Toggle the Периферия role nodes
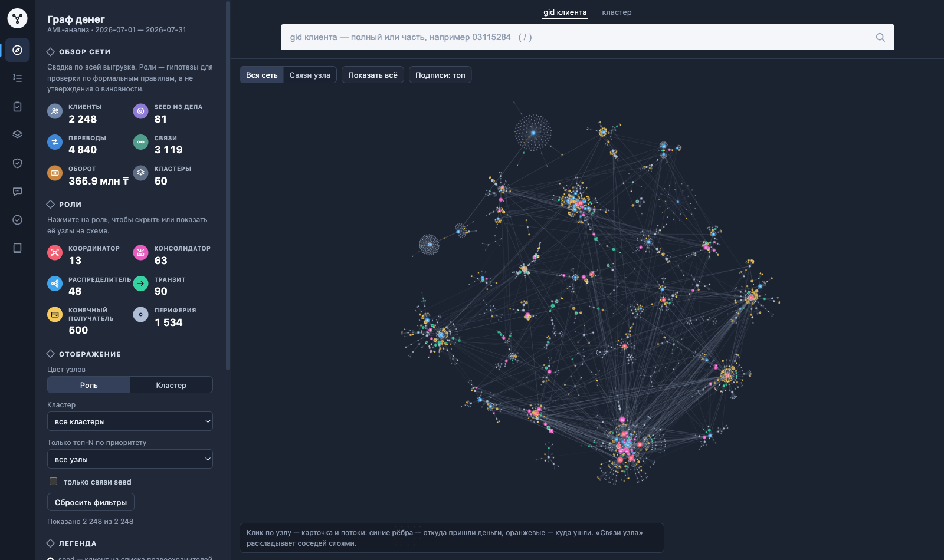 [x=172, y=317]
